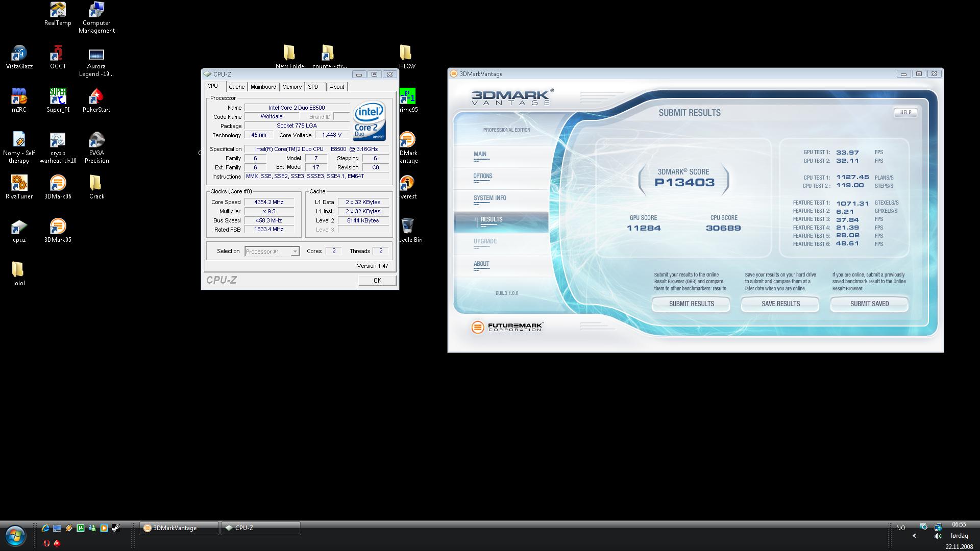
Task: Select the 3DMark06 desktop icon
Action: click(x=58, y=187)
